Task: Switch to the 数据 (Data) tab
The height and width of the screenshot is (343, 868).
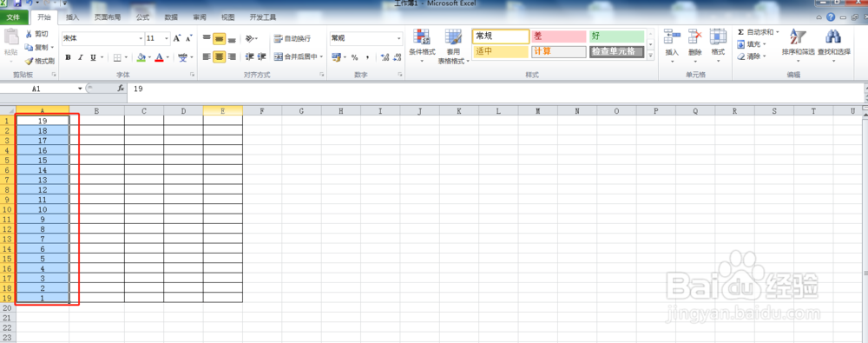Action: tap(171, 17)
